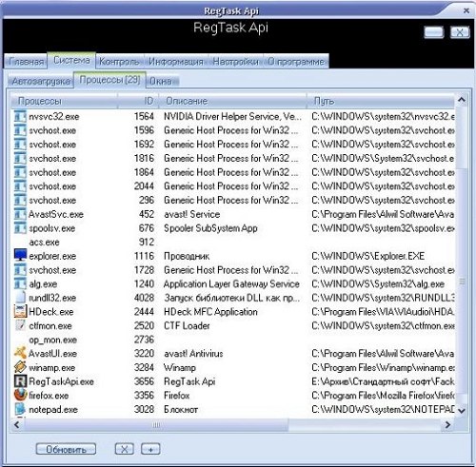Viewport: 476px width, 467px height.
Task: Click icon of svchost.exe with ID 296
Action: 20,200
